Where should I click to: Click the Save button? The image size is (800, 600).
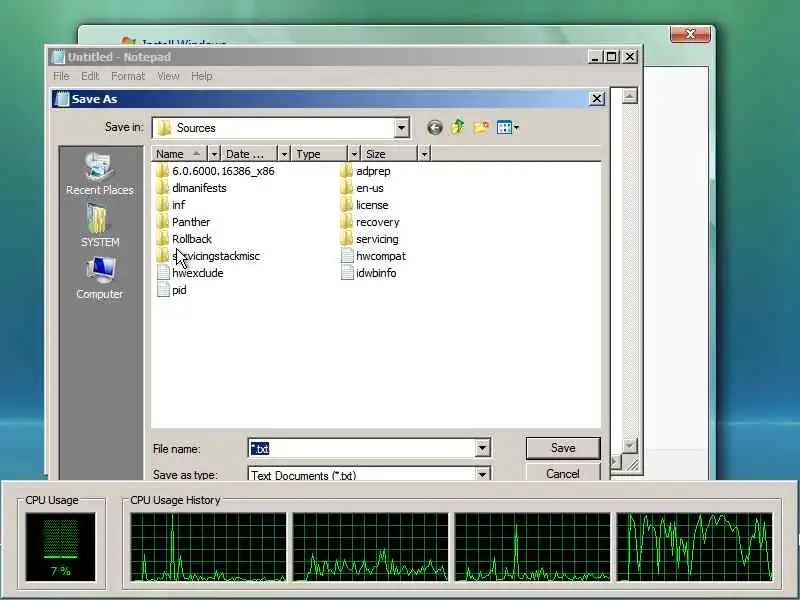click(x=563, y=448)
